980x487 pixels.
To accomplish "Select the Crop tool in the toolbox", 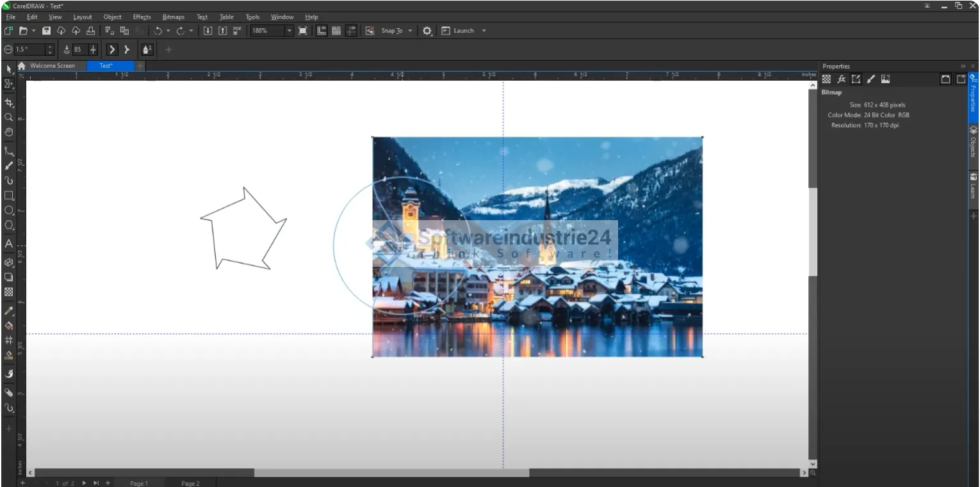I will (x=9, y=102).
